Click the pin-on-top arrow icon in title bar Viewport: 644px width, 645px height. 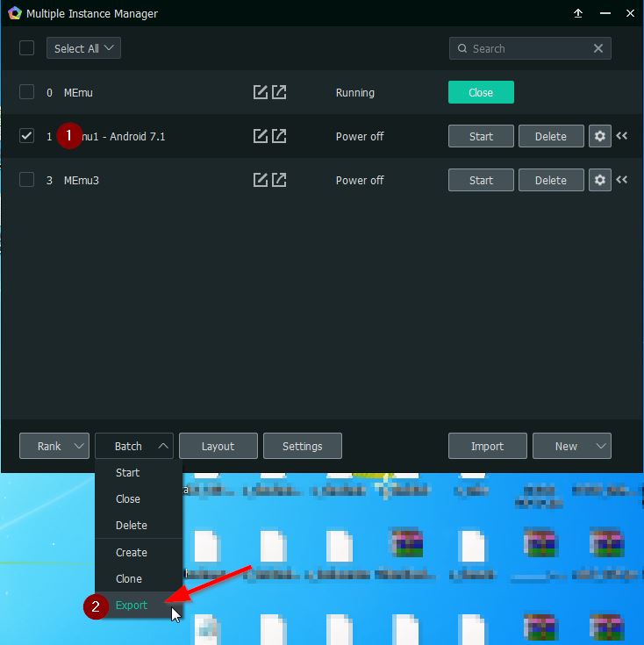tap(578, 13)
